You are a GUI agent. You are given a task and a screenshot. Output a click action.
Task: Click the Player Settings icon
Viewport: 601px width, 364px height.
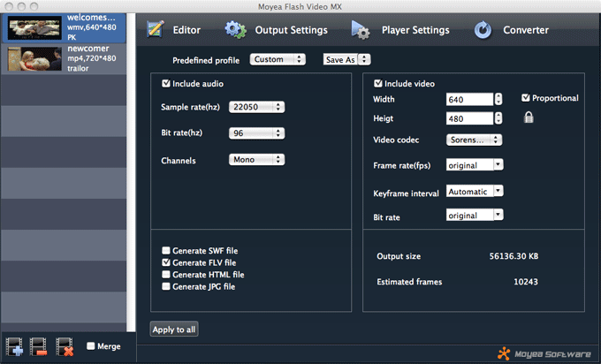click(361, 30)
